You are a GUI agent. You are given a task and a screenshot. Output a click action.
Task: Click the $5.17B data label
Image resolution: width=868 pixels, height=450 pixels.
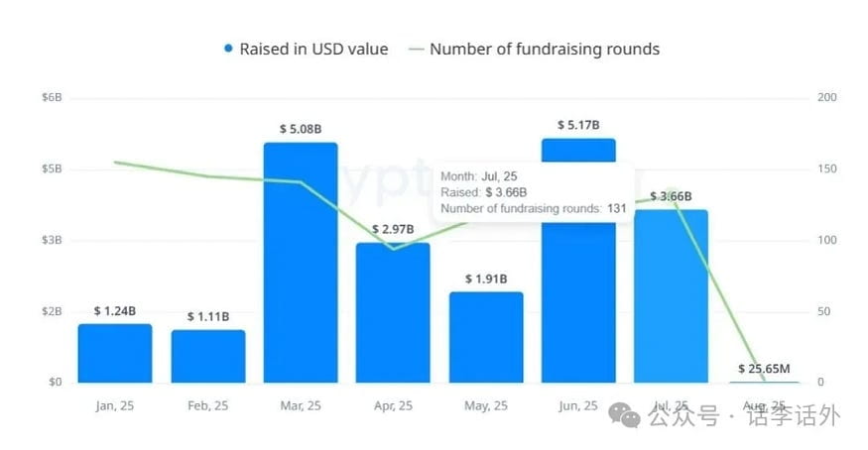point(578,125)
